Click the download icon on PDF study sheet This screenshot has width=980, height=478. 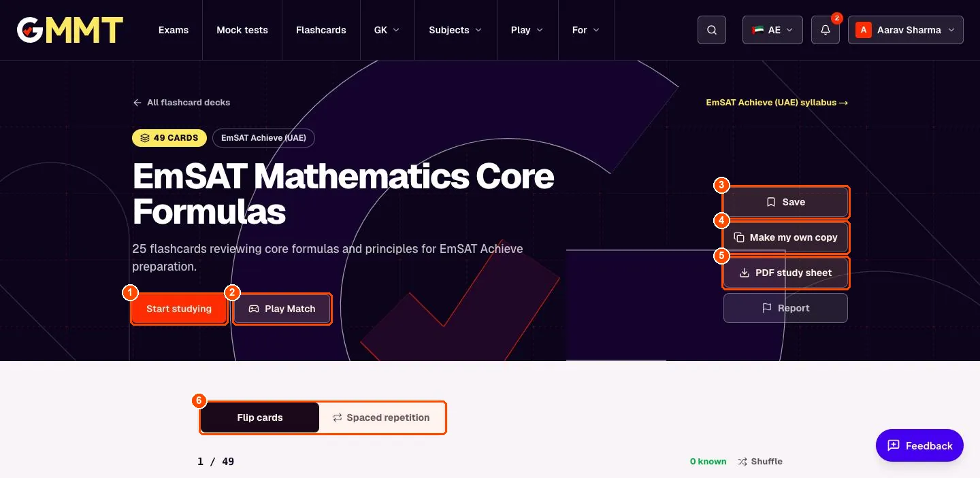coord(745,273)
